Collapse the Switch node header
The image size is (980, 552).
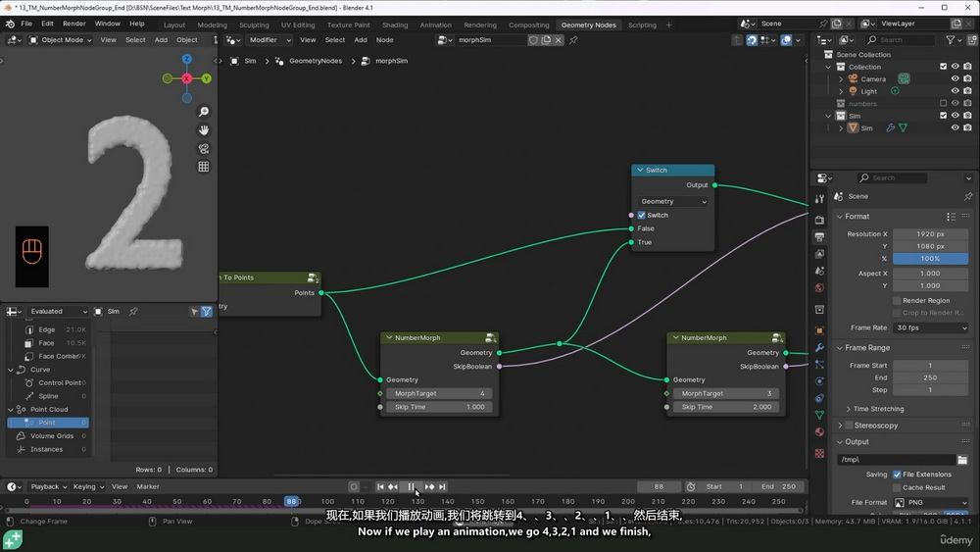[x=640, y=170]
